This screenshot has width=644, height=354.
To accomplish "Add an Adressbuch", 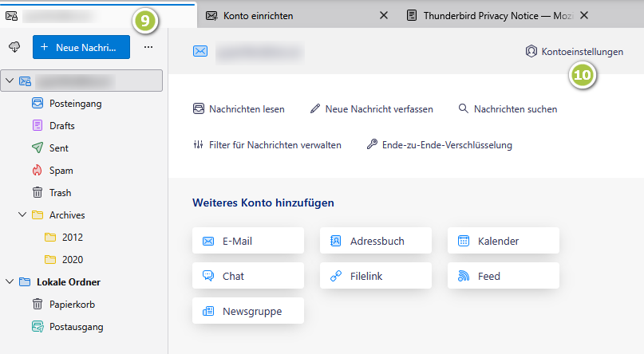I will coord(376,241).
